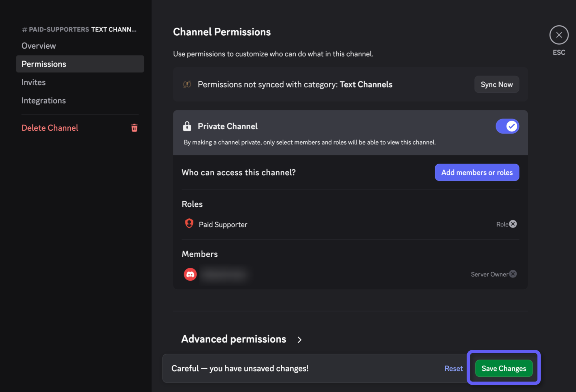Open the Advanced permissions section heading

pyautogui.click(x=233, y=339)
